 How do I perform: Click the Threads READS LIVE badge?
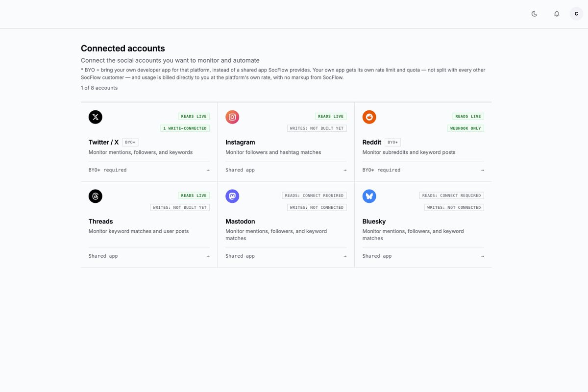(x=194, y=196)
